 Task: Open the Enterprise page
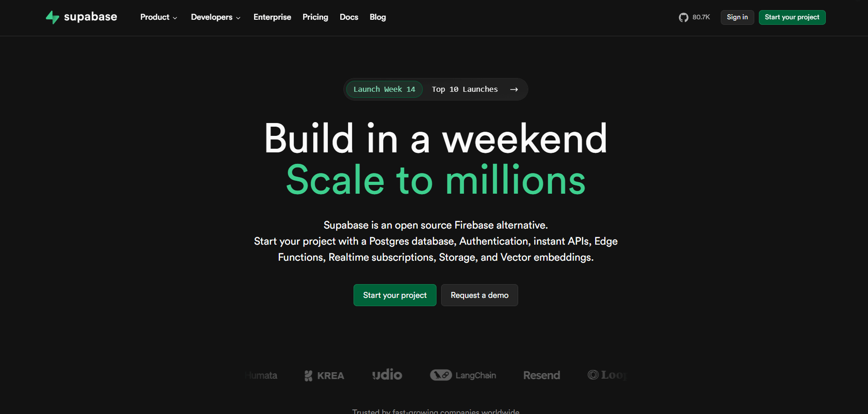coord(272,17)
